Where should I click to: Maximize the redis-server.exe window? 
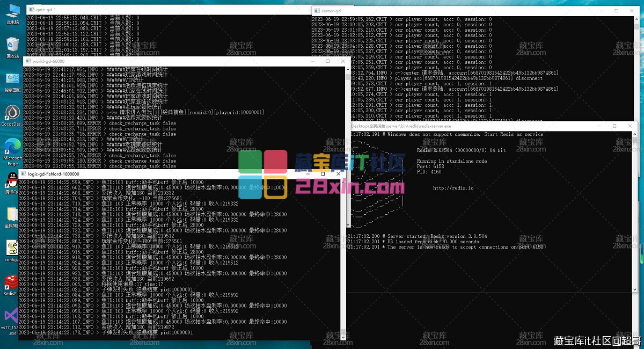click(614, 126)
